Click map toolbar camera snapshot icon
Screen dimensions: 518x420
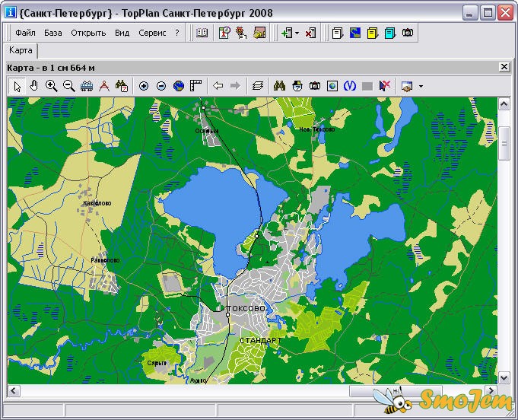315,86
